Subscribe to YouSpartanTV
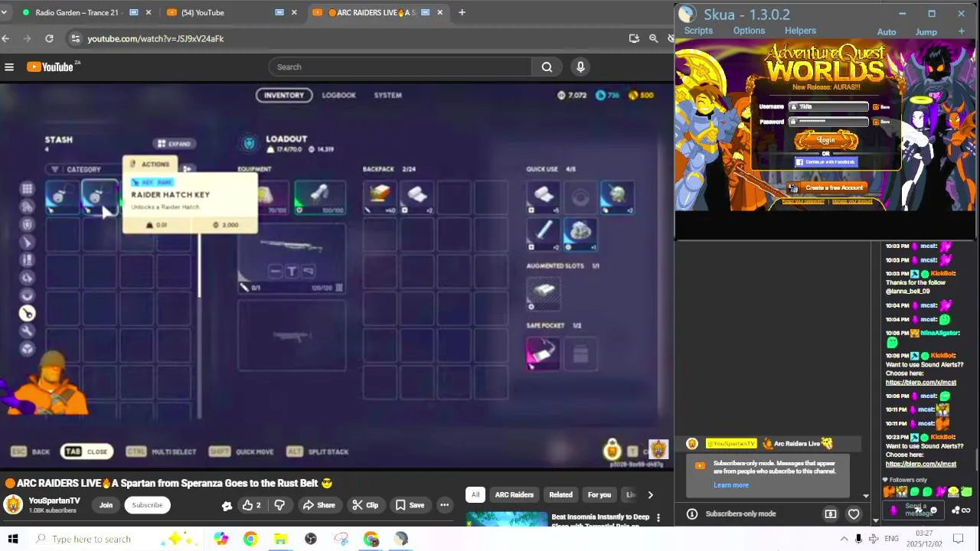 pyautogui.click(x=147, y=505)
